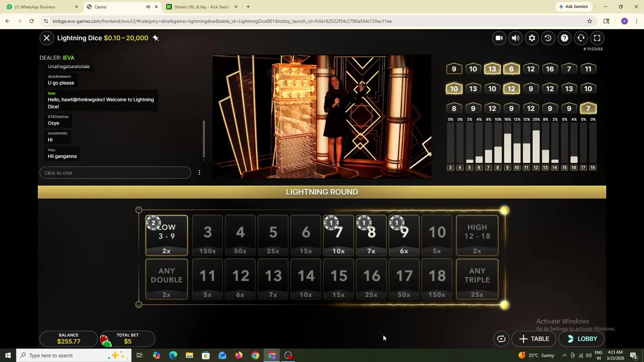644x362 pixels.
Task: Open Chrome three-dot menu
Action: pos(637,21)
